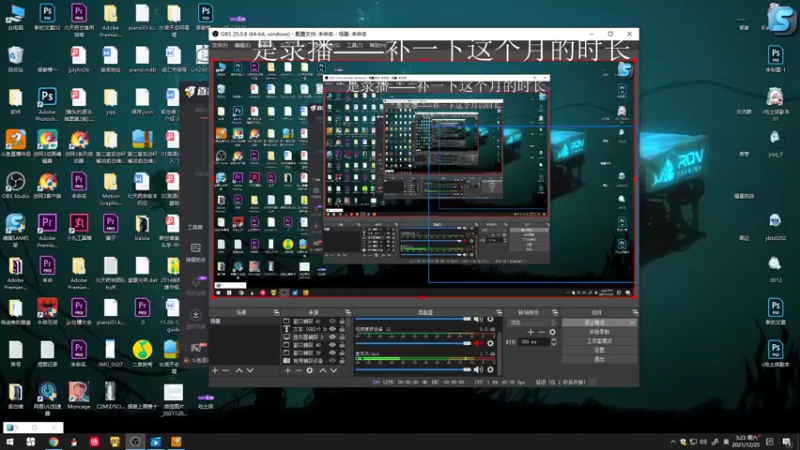The height and width of the screenshot is (450, 800).
Task: Adjust volume slider above 视频捕获设备 12 channel
Action: 413,319
